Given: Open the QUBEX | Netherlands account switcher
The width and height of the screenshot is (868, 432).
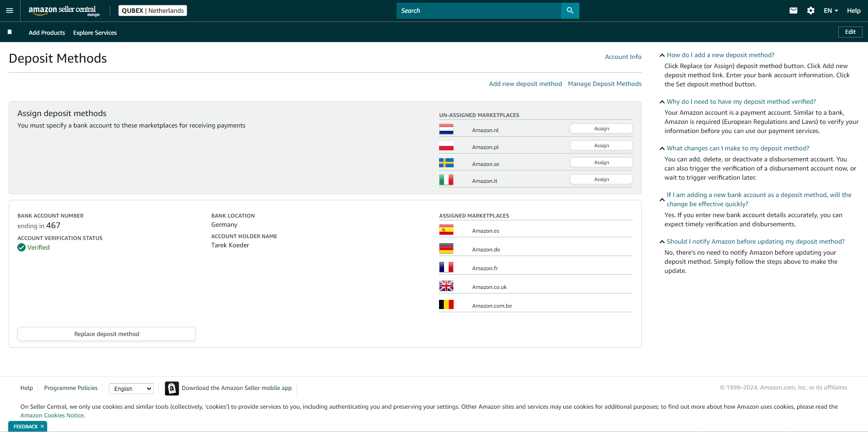Looking at the screenshot, I should point(153,11).
